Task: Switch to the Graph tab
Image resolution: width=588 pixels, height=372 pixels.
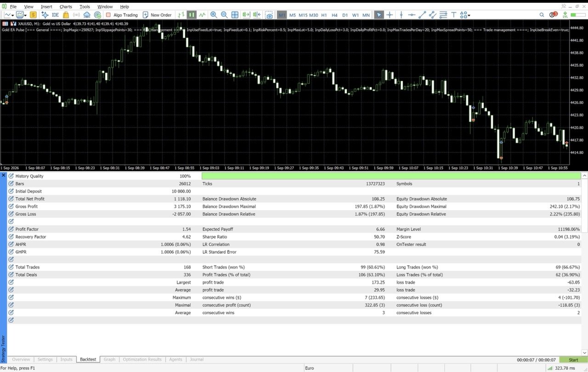Action: pyautogui.click(x=109, y=359)
